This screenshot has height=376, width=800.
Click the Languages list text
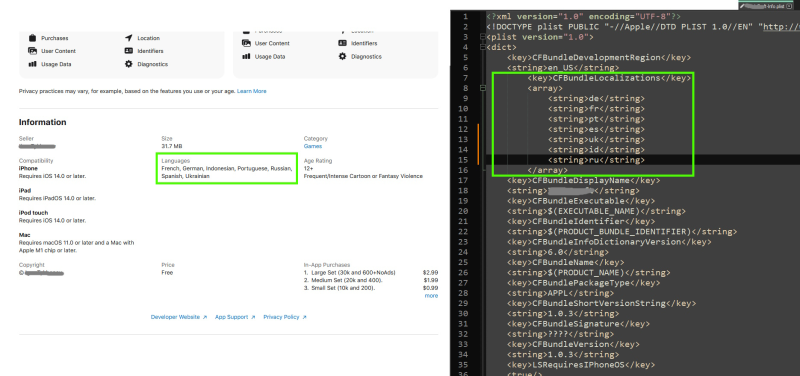pyautogui.click(x=227, y=172)
